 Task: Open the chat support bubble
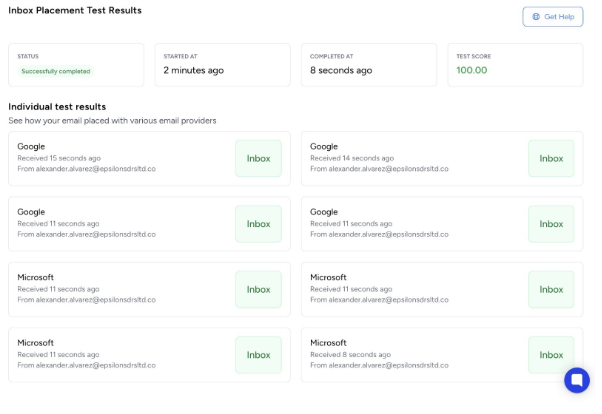[577, 380]
